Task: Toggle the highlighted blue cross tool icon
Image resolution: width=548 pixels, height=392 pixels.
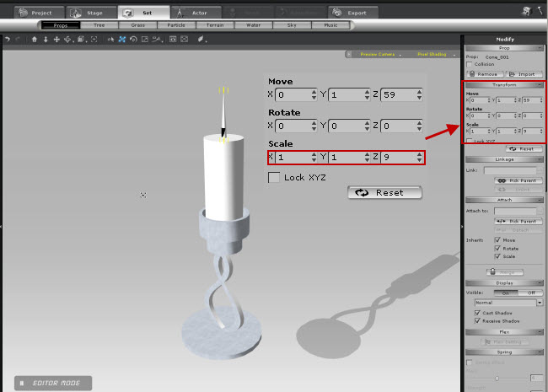Action: (122, 40)
